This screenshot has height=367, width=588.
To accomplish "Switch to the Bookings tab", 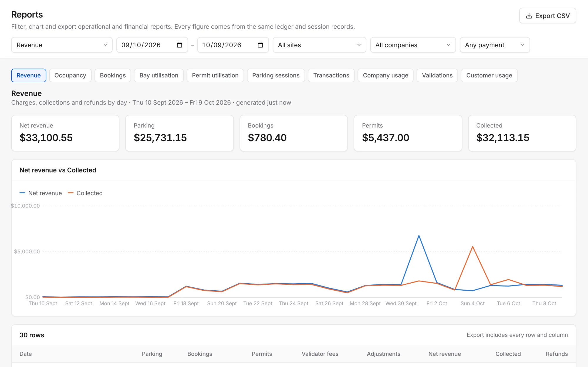I will pos(113,76).
